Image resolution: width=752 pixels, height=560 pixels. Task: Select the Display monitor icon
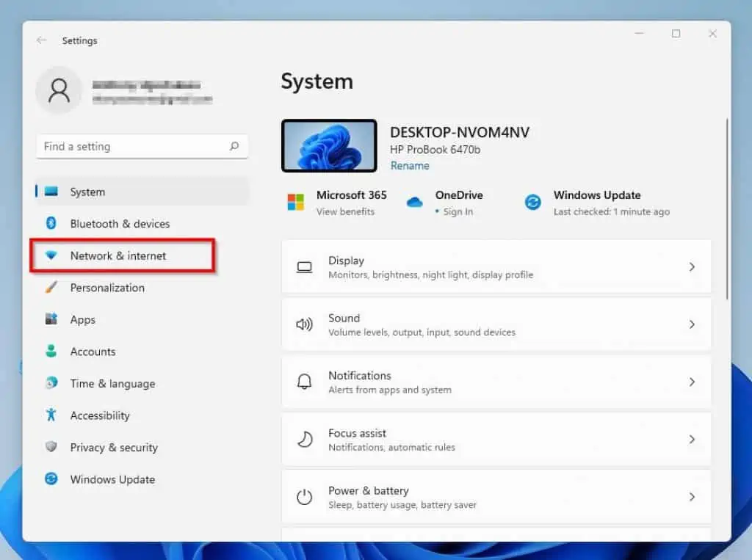(305, 266)
